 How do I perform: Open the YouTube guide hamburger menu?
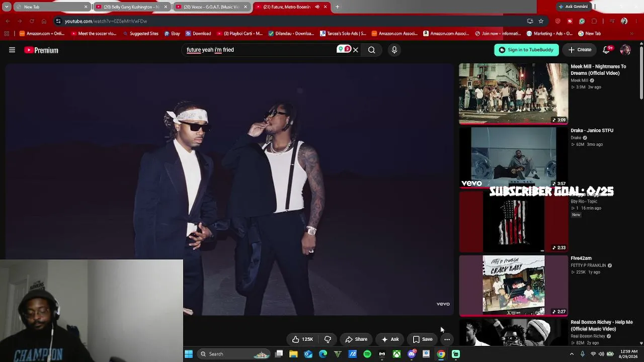[x=12, y=50]
